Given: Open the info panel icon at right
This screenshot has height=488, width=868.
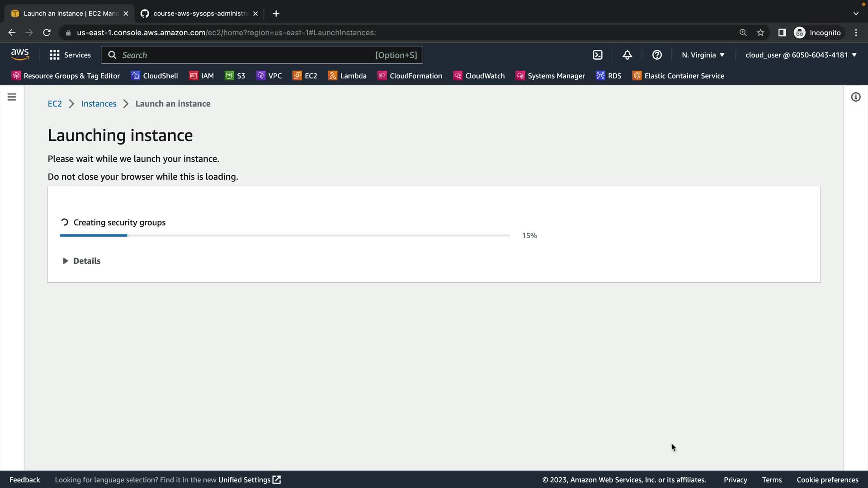Looking at the screenshot, I should 855,97.
